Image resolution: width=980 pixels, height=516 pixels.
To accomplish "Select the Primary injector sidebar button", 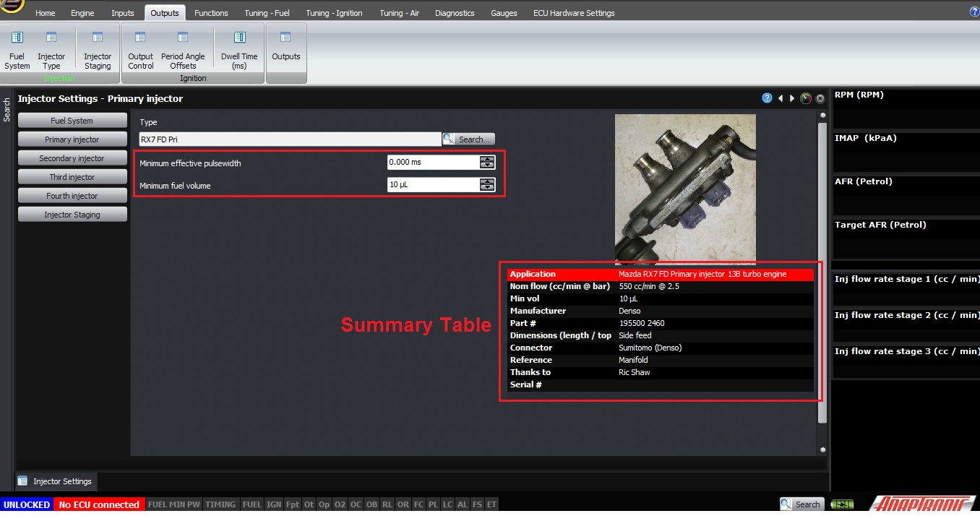I will point(72,139).
